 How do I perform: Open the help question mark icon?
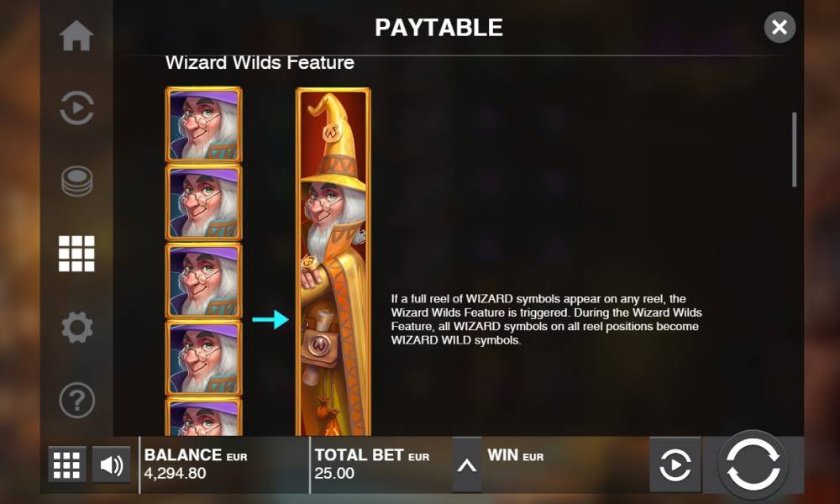coord(76,400)
